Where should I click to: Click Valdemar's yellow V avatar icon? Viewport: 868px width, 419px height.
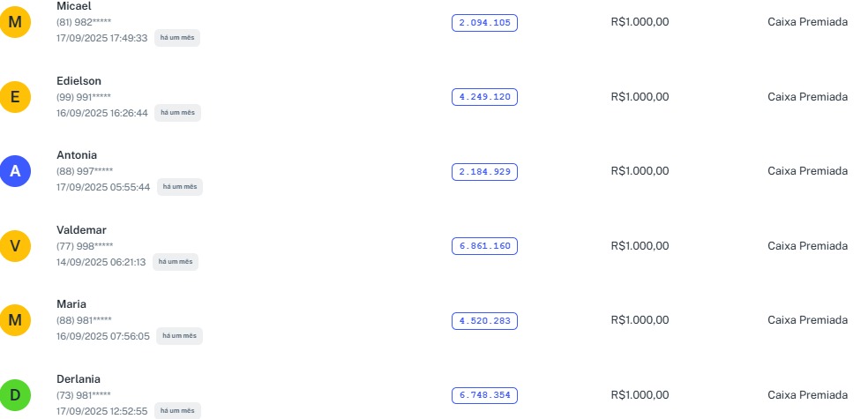pos(15,245)
